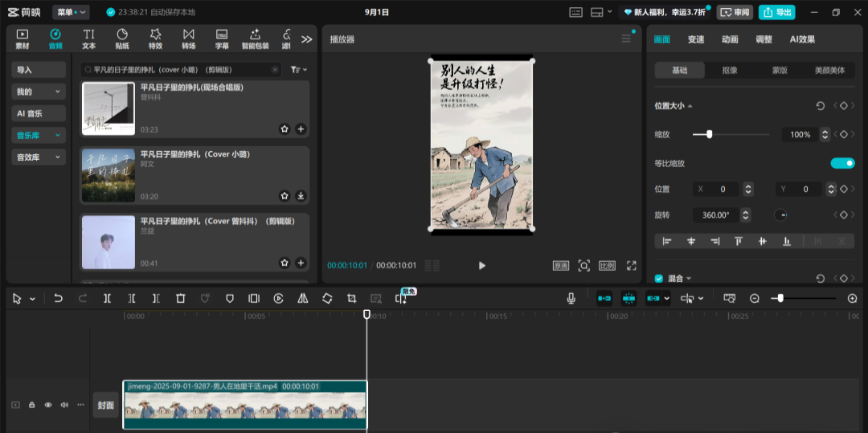Open the 素材 media tab
Image resolution: width=868 pixels, height=433 pixels.
coord(23,39)
